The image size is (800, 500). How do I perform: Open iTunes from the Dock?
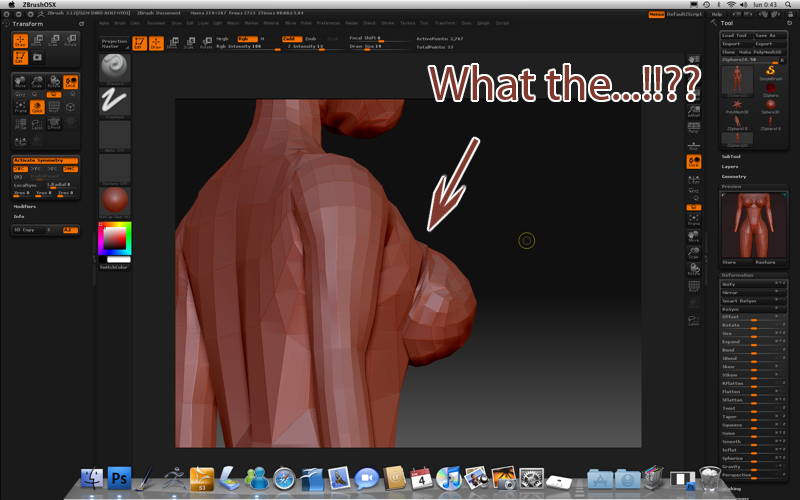tap(449, 478)
